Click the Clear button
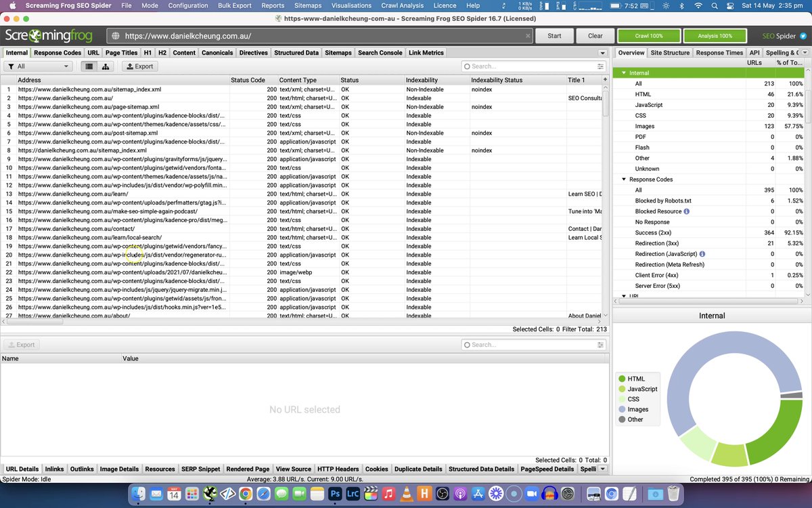The height and width of the screenshot is (508, 812). (595, 36)
